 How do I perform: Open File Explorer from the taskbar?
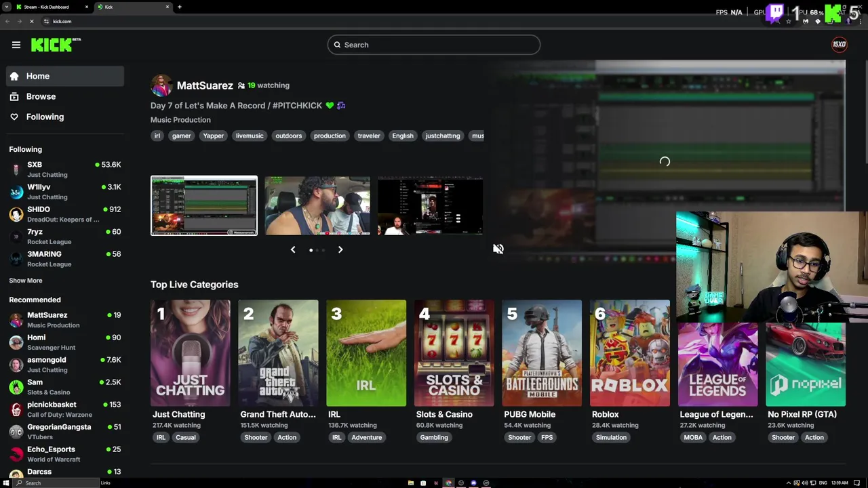(x=410, y=483)
